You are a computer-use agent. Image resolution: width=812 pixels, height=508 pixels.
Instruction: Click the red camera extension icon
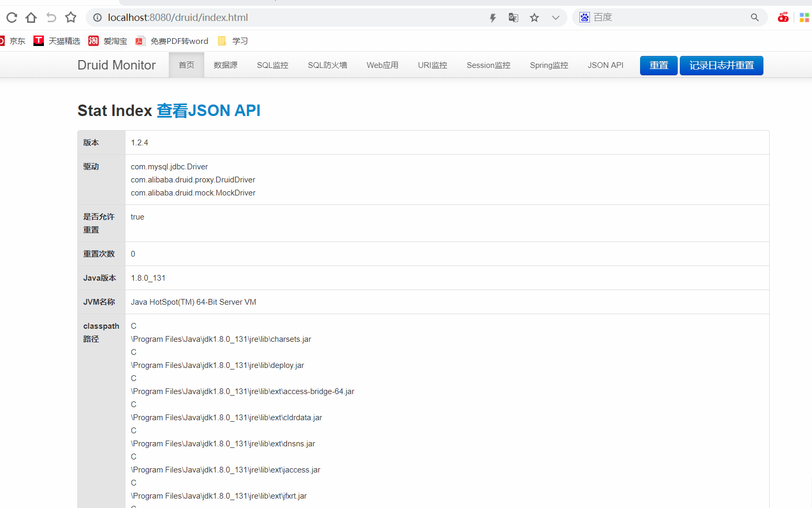tap(783, 17)
